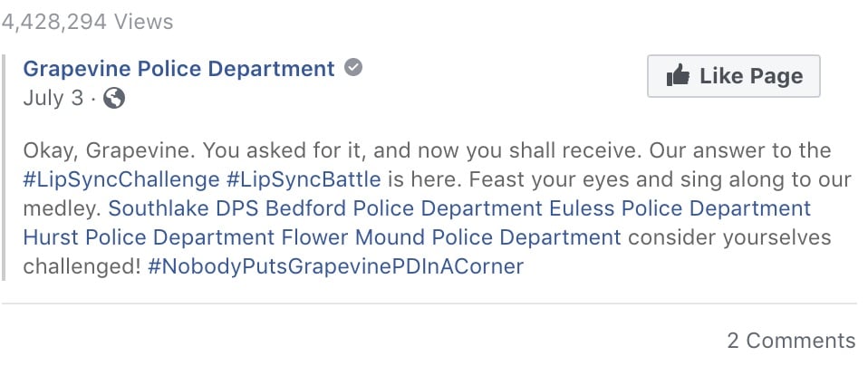Viewport: 868px width, 366px height.
Task: Visit the tagged Hurst Police Department page
Action: (x=149, y=237)
